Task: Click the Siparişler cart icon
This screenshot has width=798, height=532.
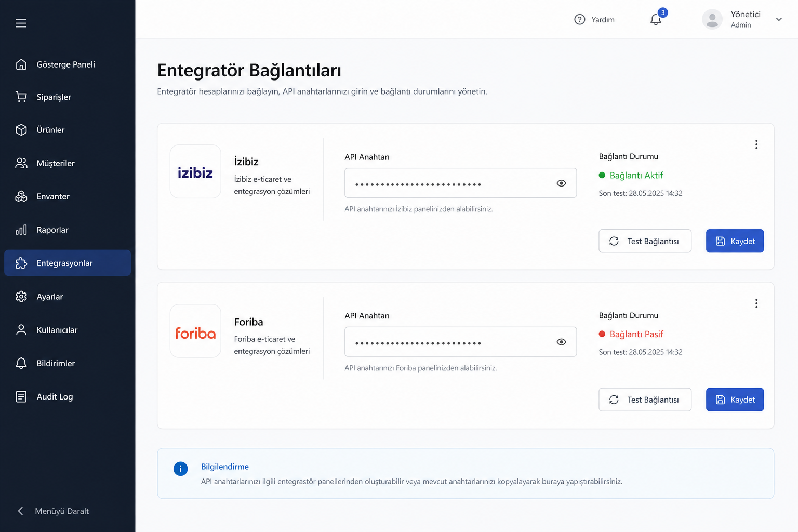Action: (x=21, y=97)
